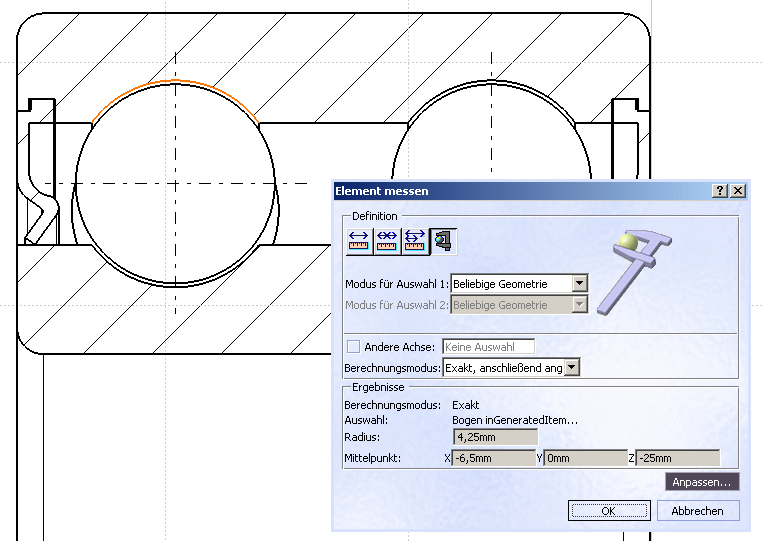Select the Measure Between icon in Definition

click(359, 242)
